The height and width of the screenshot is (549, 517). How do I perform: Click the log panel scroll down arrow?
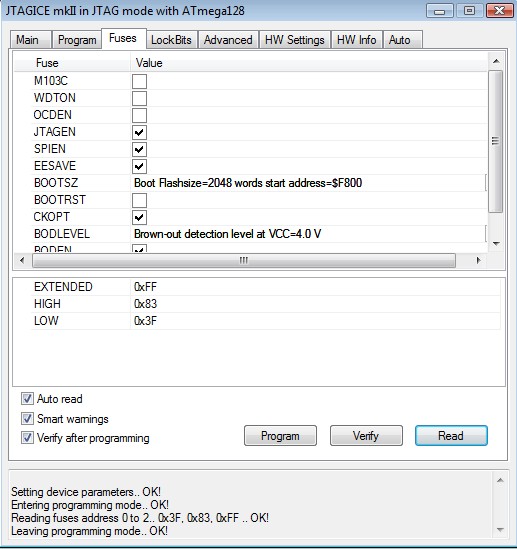(x=500, y=530)
